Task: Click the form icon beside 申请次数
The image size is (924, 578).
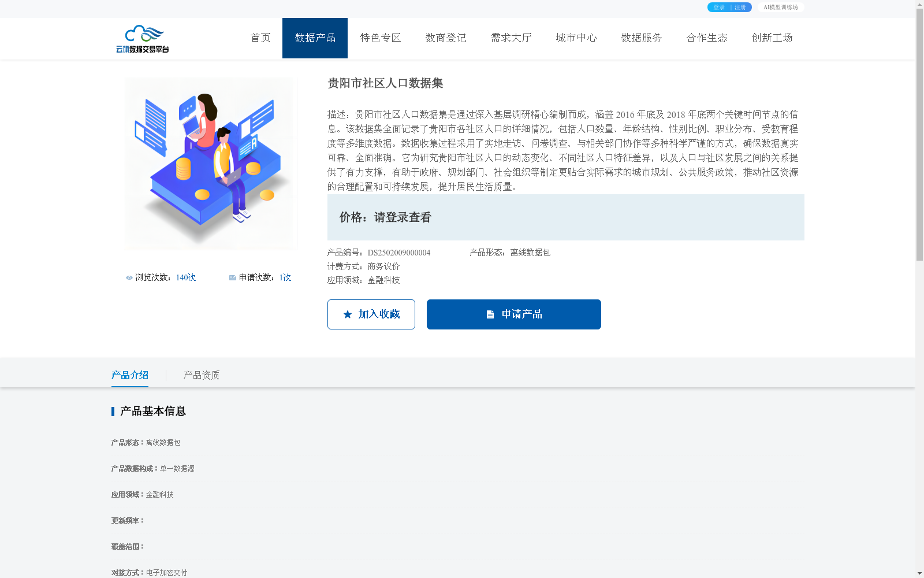Action: tap(233, 278)
